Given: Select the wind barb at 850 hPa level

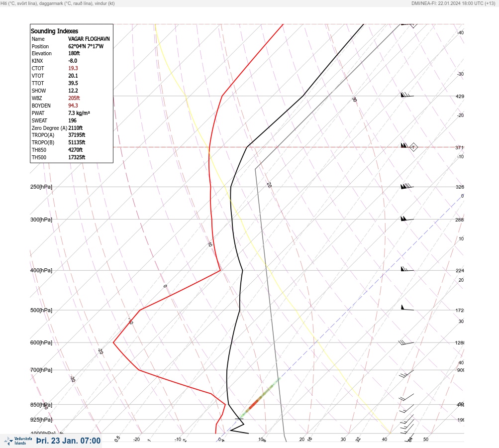Looking at the screenshot, I should tap(406, 408).
